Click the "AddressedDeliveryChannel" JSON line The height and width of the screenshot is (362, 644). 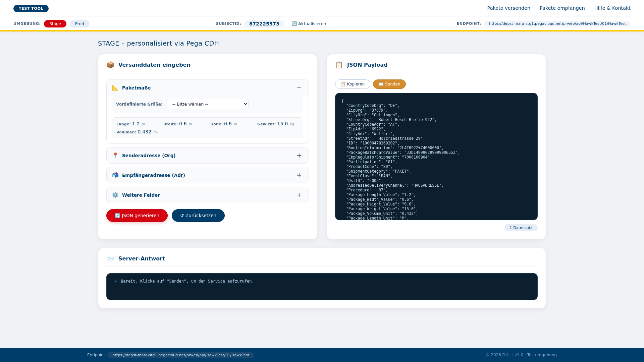click(x=395, y=185)
